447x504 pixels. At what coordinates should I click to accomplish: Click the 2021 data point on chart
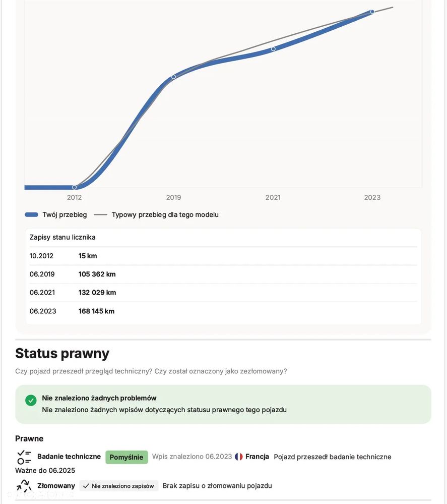point(273,49)
